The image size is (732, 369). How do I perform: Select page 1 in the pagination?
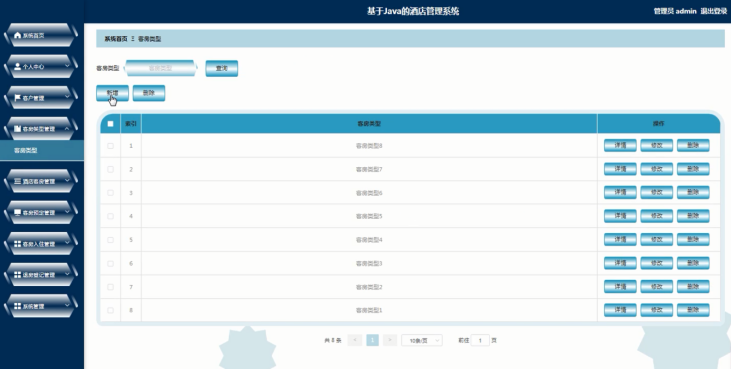(x=373, y=341)
